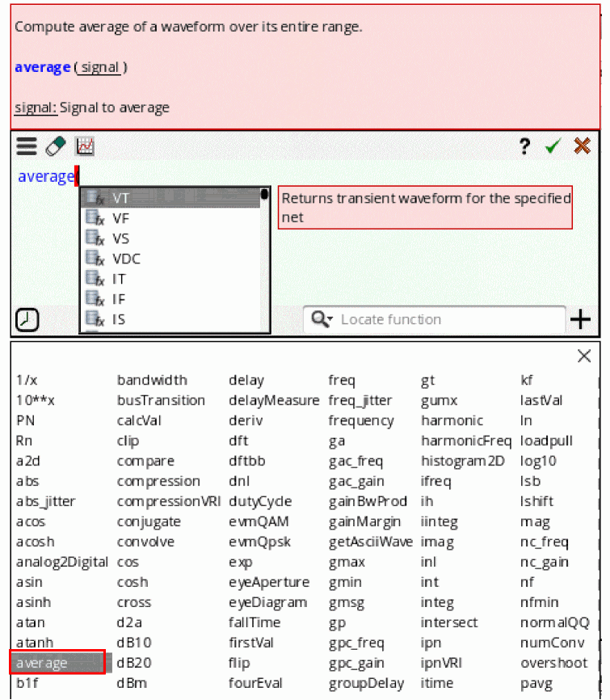
Task: Select VF in autocomplete list
Action: click(170, 218)
